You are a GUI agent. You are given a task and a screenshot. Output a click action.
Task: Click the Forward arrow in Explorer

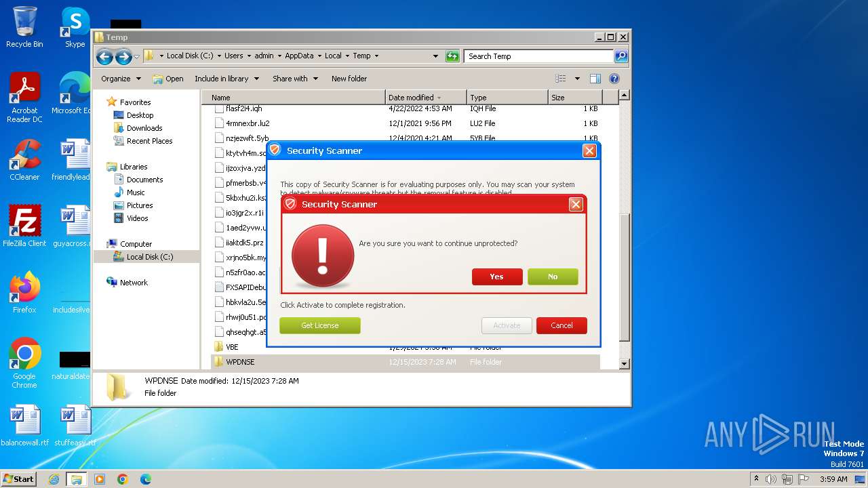click(123, 56)
